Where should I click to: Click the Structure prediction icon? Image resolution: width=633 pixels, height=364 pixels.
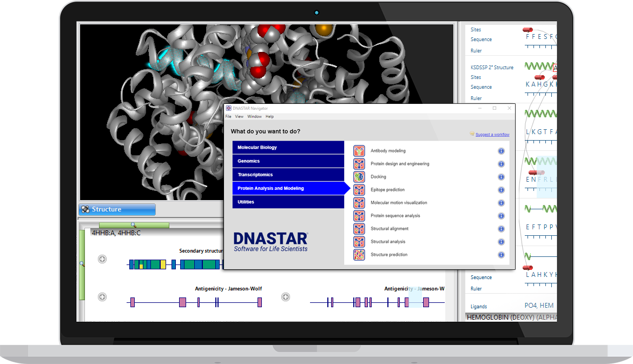click(359, 255)
